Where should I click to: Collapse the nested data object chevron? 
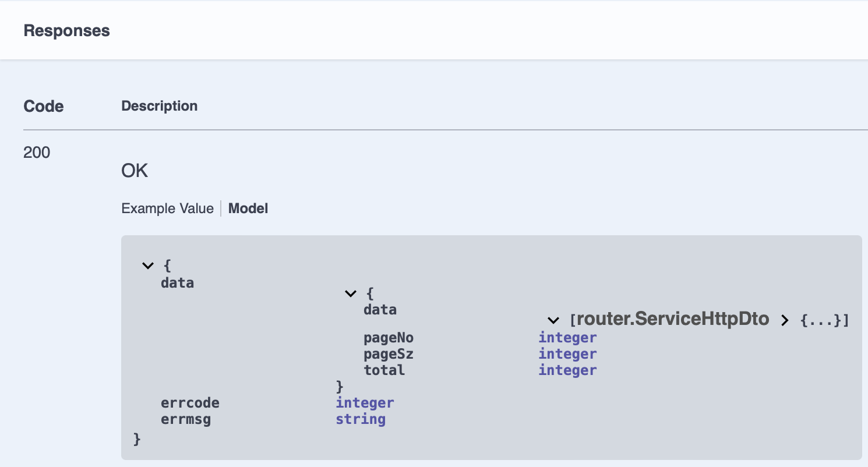tap(350, 293)
